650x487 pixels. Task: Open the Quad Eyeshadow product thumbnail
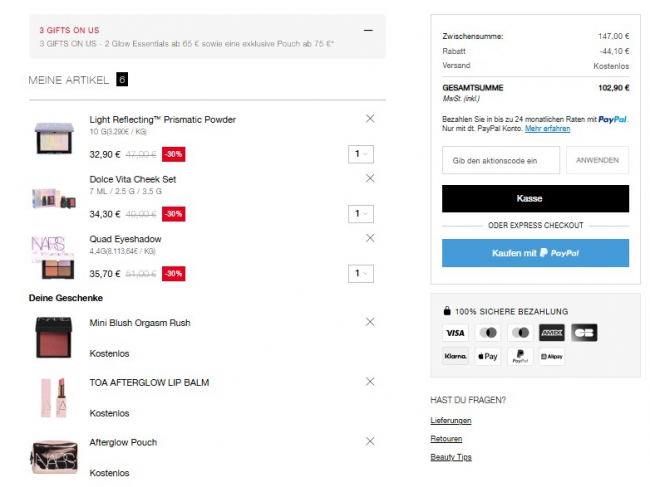point(53,257)
